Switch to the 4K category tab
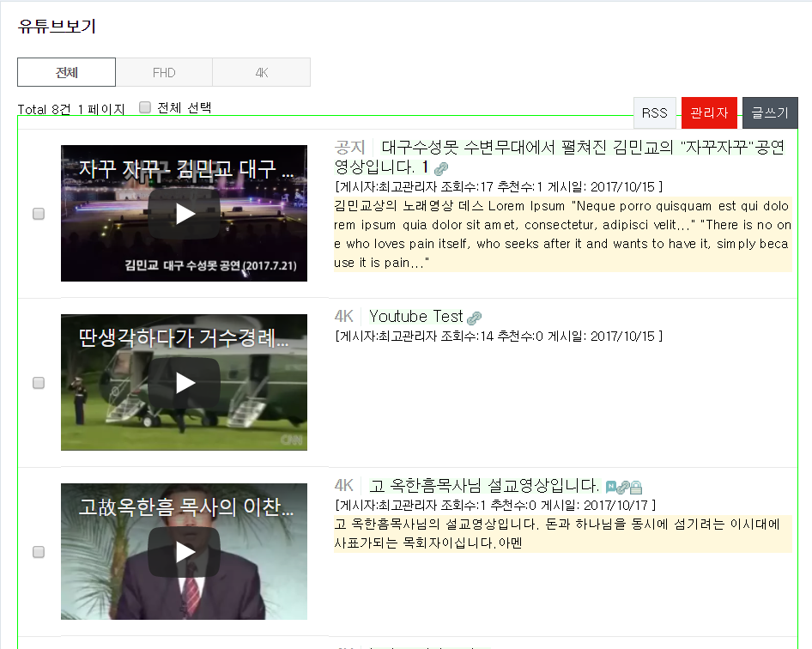Image resolution: width=812 pixels, height=649 pixels. pyautogui.click(x=262, y=73)
